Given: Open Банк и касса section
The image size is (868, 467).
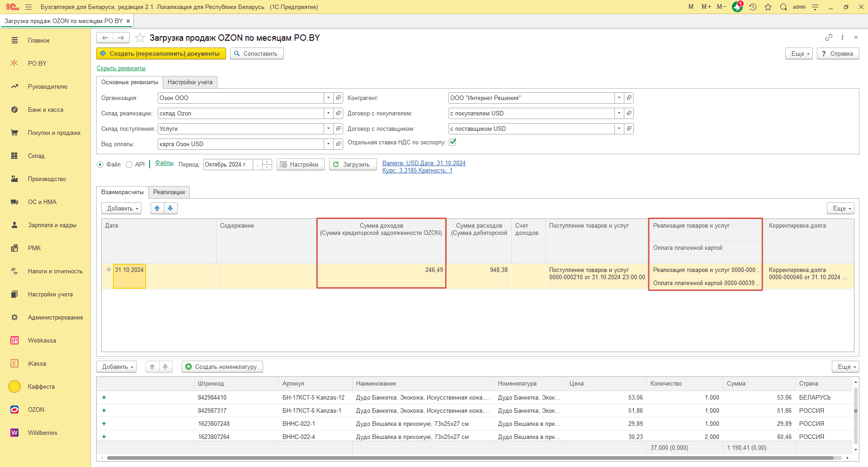Looking at the screenshot, I should click(x=45, y=110).
